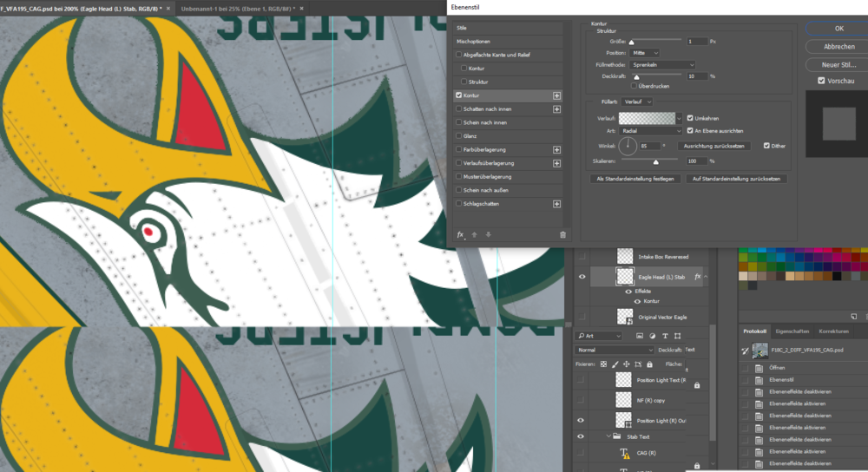Screen dimensions: 868x472
Task: Enable Schein nach innen checkbox
Action: pos(458,122)
